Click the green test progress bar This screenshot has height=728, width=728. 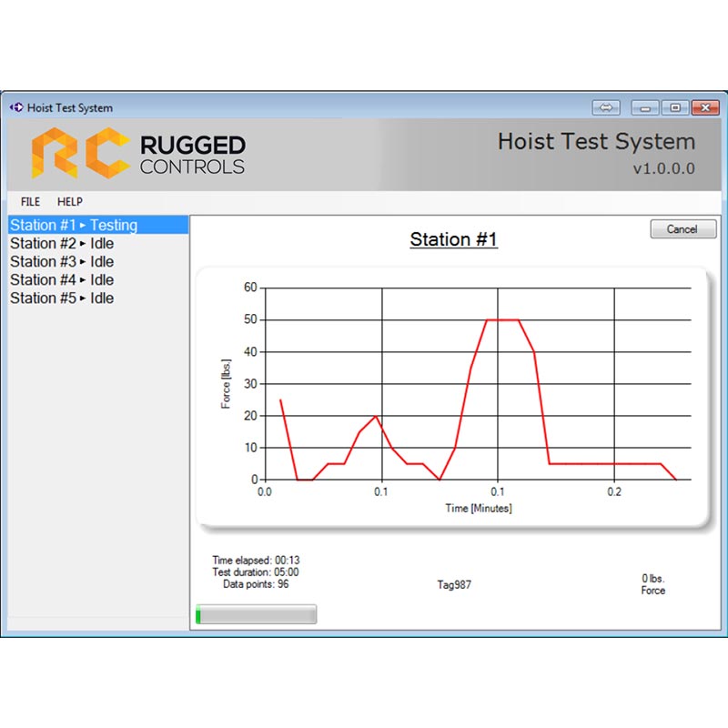[255, 613]
